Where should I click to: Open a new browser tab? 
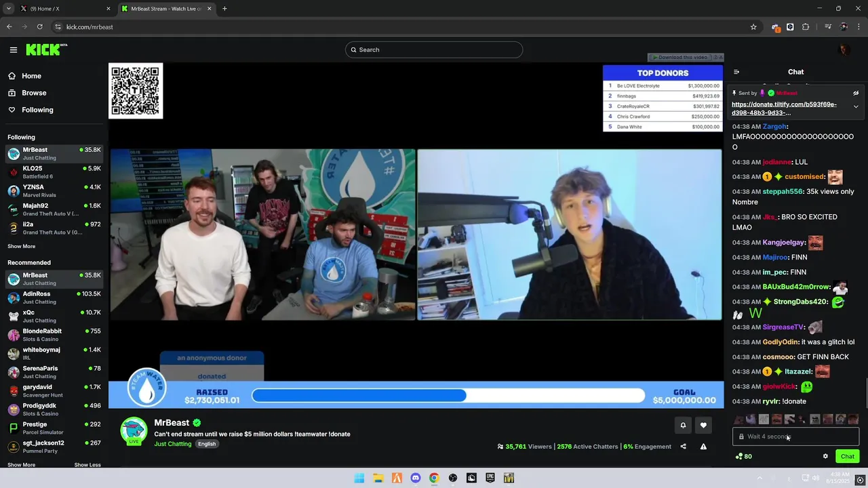point(224,9)
